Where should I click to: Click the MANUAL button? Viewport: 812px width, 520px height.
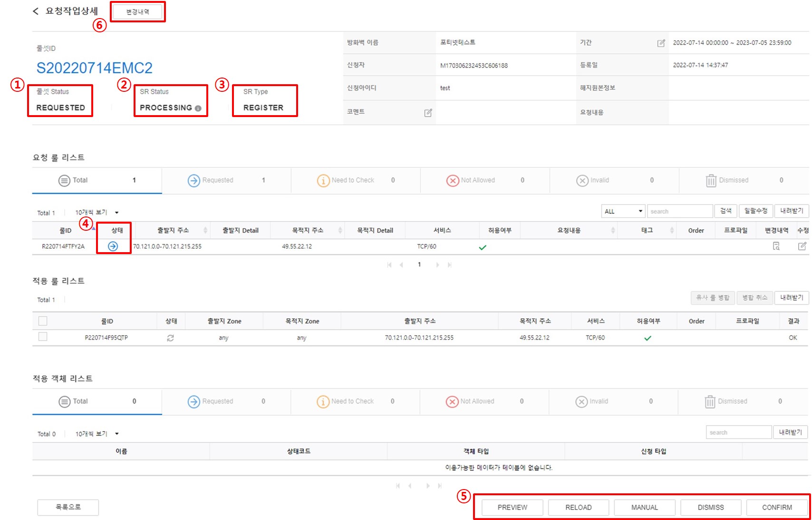tap(645, 508)
